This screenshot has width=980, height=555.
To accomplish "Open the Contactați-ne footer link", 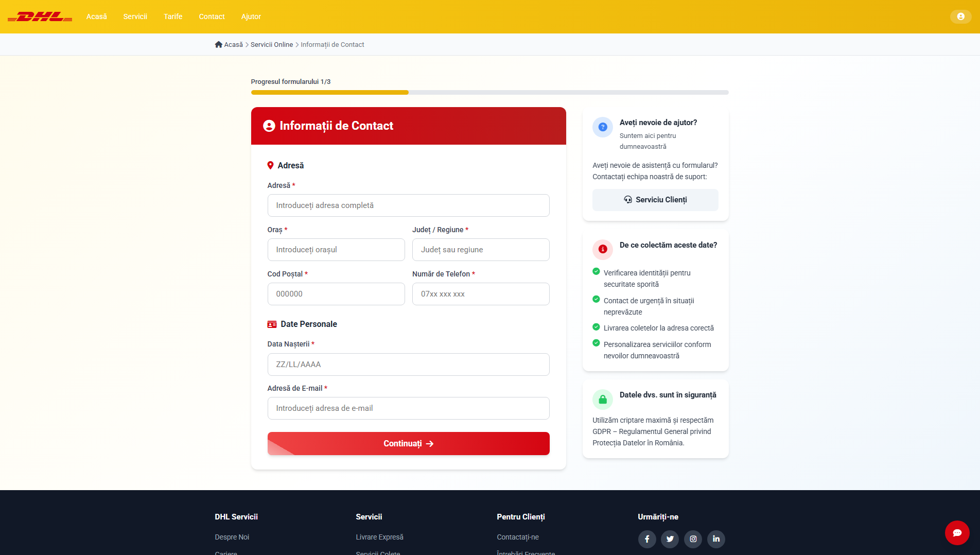I will [x=518, y=537].
